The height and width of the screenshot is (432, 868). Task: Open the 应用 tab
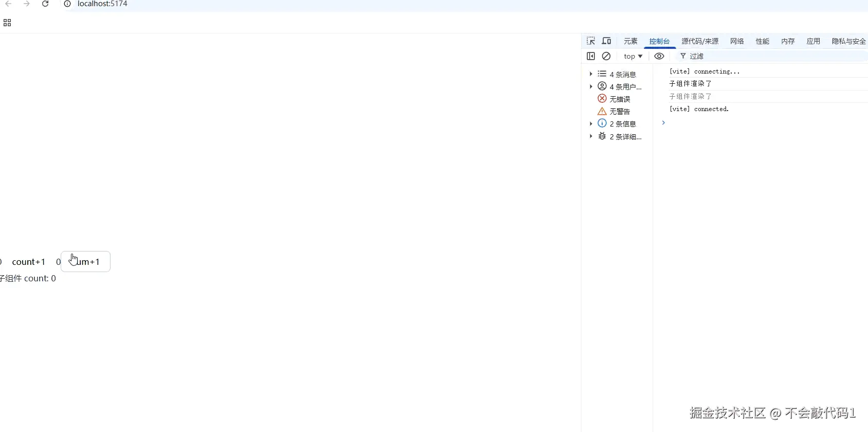(x=813, y=41)
